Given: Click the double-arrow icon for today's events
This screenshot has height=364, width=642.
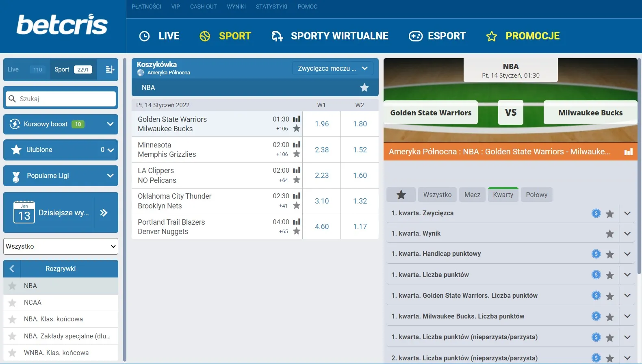Looking at the screenshot, I should [x=104, y=212].
